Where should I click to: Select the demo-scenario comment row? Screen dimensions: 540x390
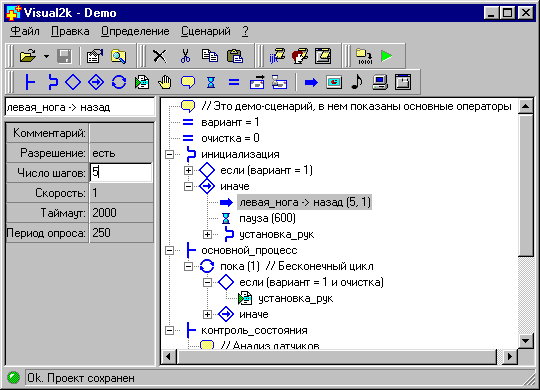(x=356, y=106)
